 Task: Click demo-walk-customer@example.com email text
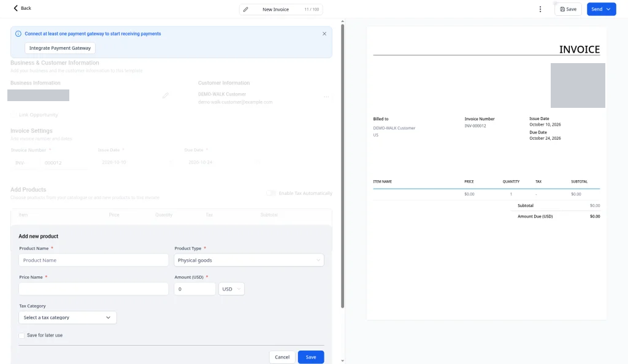click(x=235, y=102)
